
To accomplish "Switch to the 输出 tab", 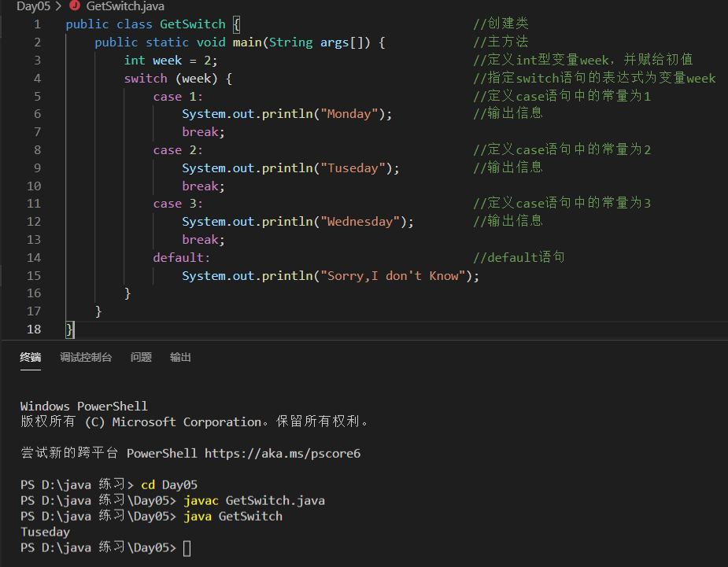I will [x=180, y=357].
